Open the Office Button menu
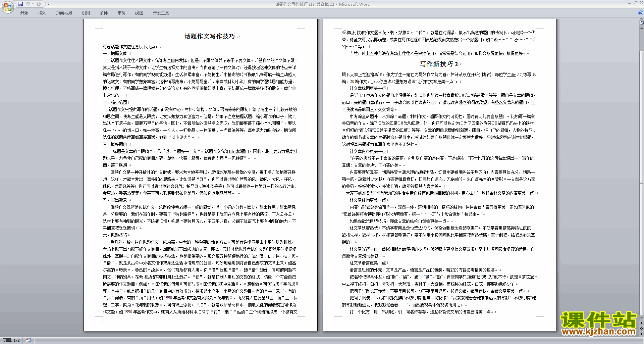The image size is (644, 344). point(8,7)
